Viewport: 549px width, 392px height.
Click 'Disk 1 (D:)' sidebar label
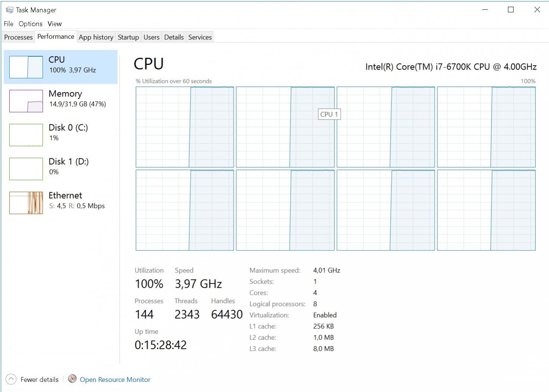(69, 162)
